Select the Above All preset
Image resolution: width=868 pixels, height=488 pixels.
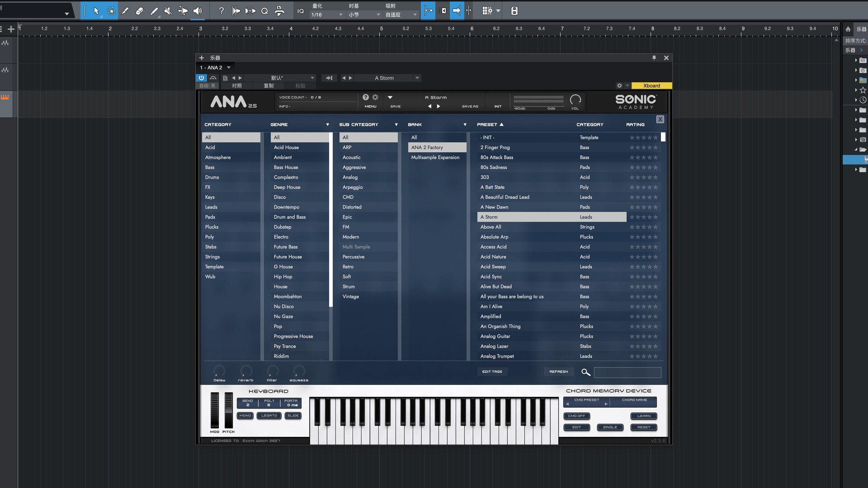552,227
